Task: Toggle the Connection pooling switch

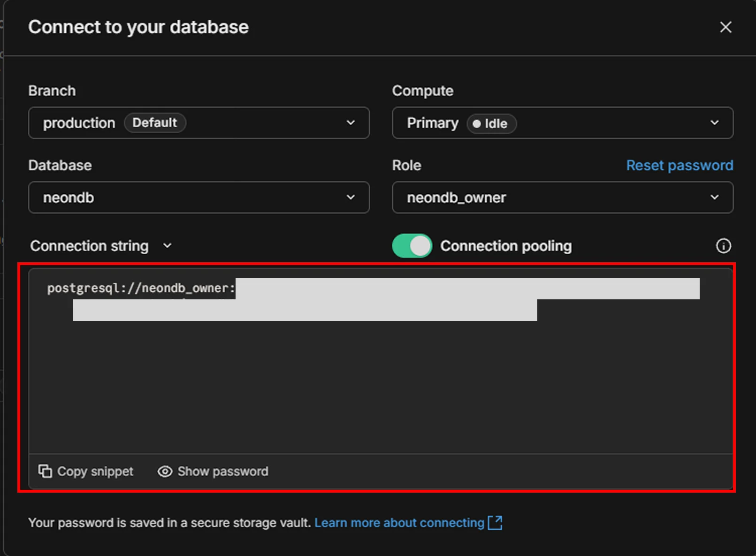Action: (x=412, y=246)
